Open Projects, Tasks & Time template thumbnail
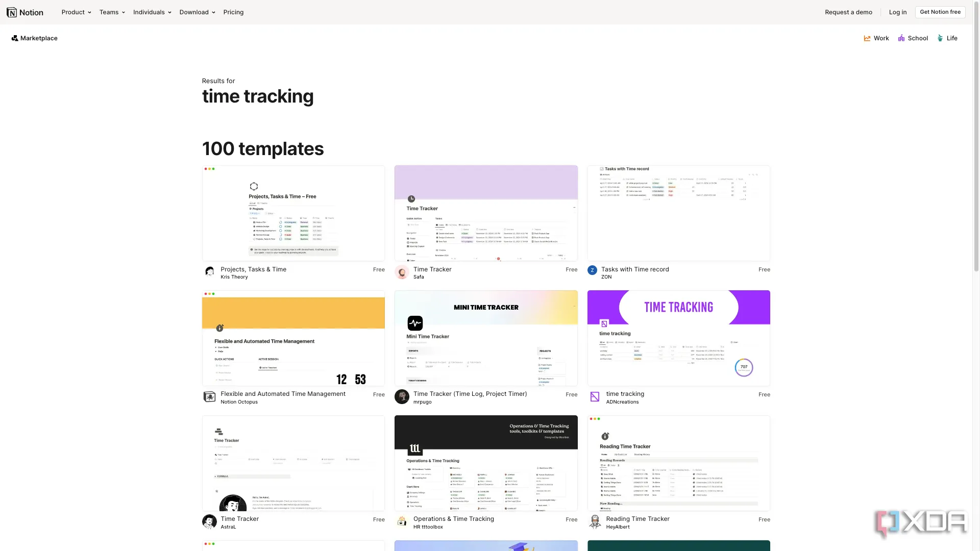The width and height of the screenshot is (980, 551). 293,213
